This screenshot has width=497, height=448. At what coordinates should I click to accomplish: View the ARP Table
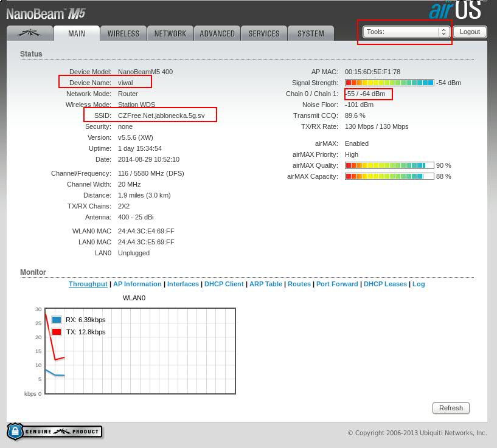(266, 284)
